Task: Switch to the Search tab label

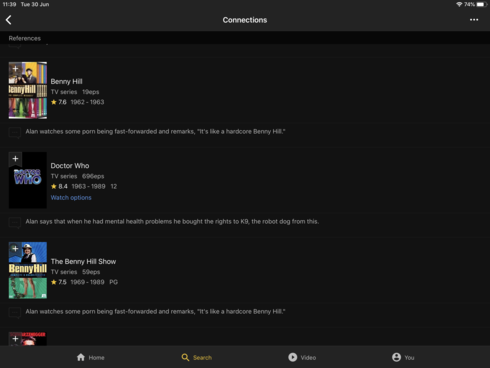Action: click(202, 358)
